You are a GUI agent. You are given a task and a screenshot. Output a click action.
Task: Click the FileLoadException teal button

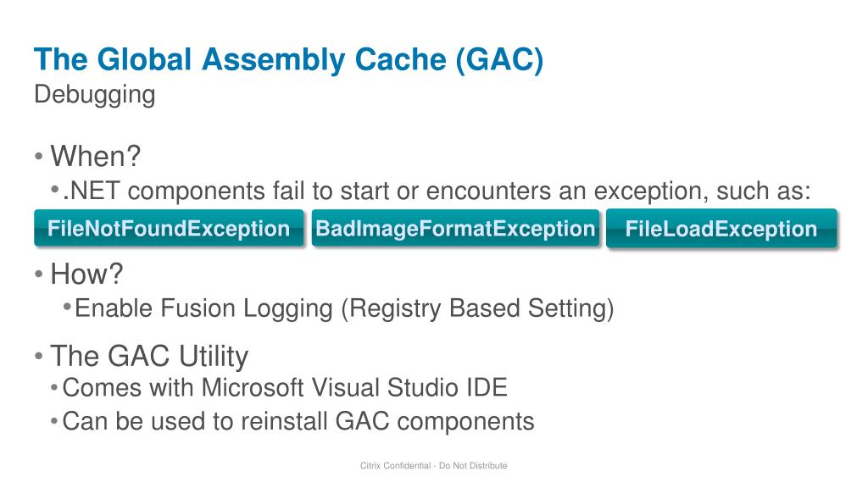tap(721, 228)
